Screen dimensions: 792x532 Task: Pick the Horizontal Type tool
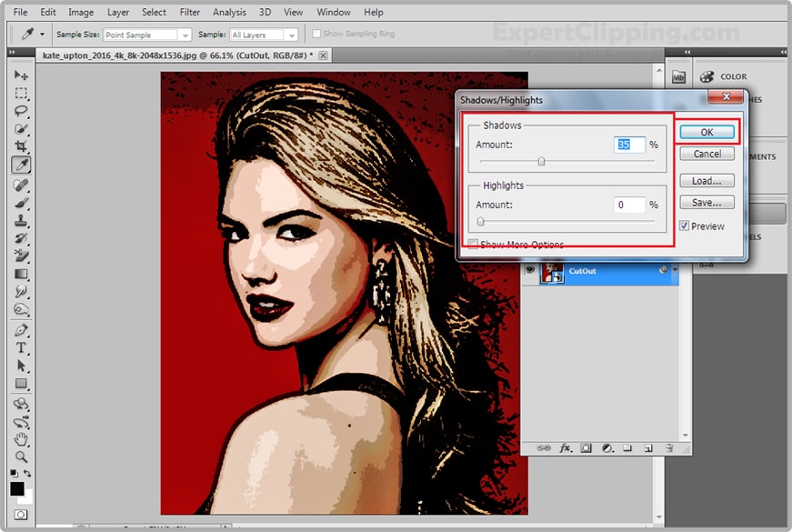click(21, 348)
